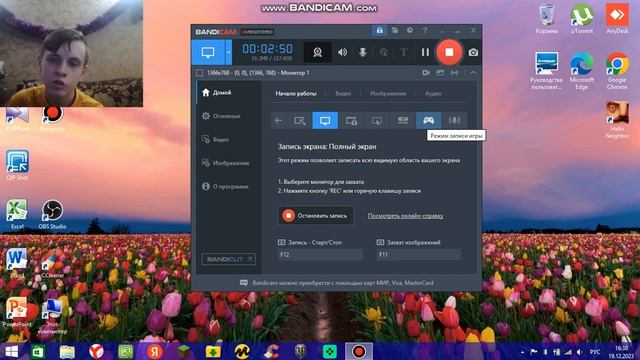Viewport: 640px width, 360px height.
Task: Select rectangle area recording mode icon
Action: click(x=300, y=120)
